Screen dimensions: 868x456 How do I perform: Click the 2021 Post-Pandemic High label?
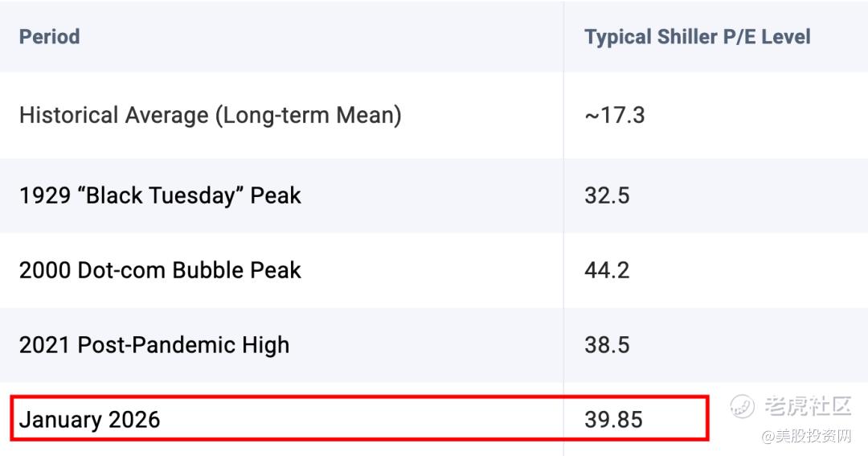[x=154, y=345]
